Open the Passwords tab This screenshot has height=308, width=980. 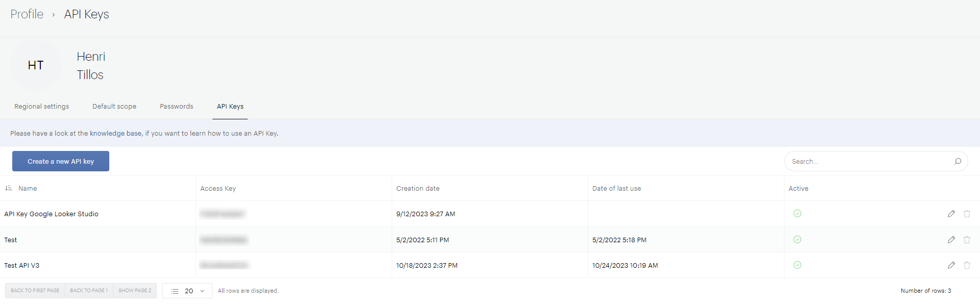pyautogui.click(x=176, y=107)
